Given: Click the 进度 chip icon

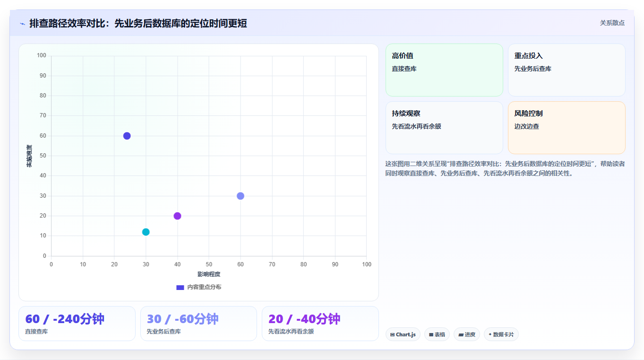Looking at the screenshot, I should tap(461, 334).
